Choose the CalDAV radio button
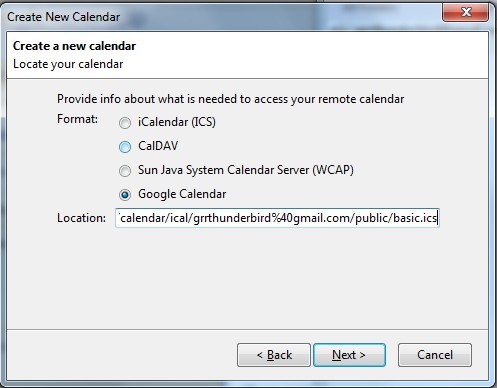497x388 pixels. tap(125, 147)
